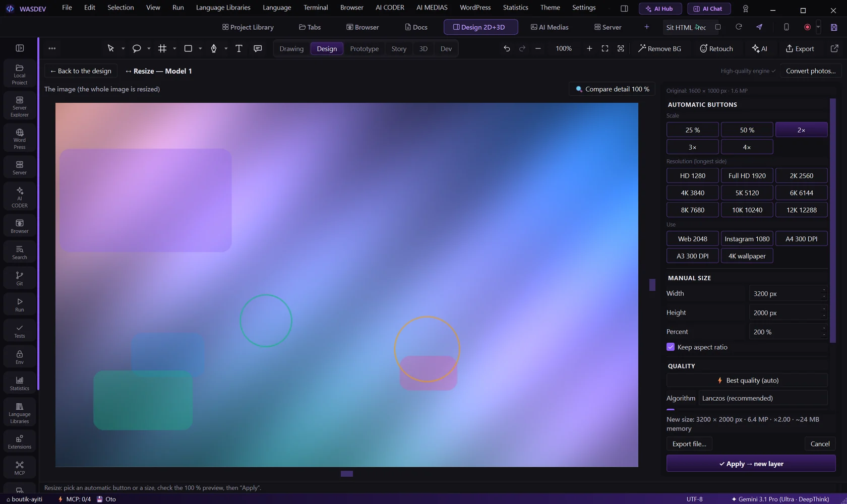Open the Algorithm Lanczos dropdown
The width and height of the screenshot is (847, 504).
763,398
